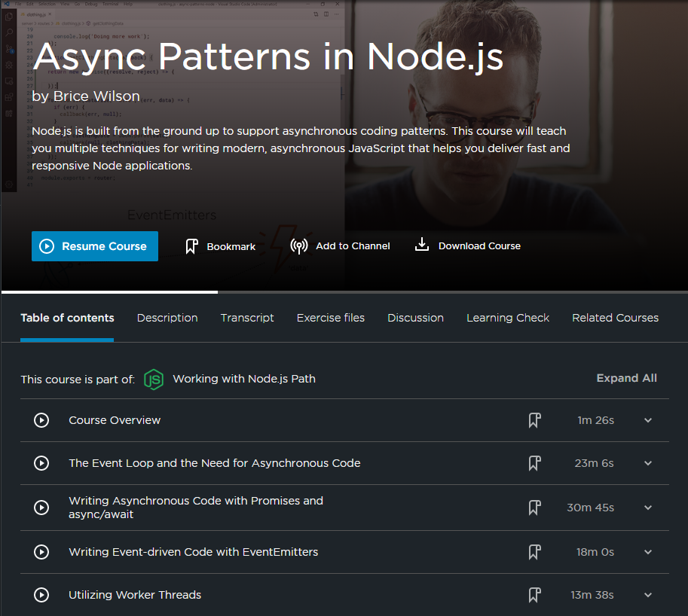Click The Event Loop and the Need title
Image resolution: width=688 pixels, height=616 pixels.
[215, 463]
